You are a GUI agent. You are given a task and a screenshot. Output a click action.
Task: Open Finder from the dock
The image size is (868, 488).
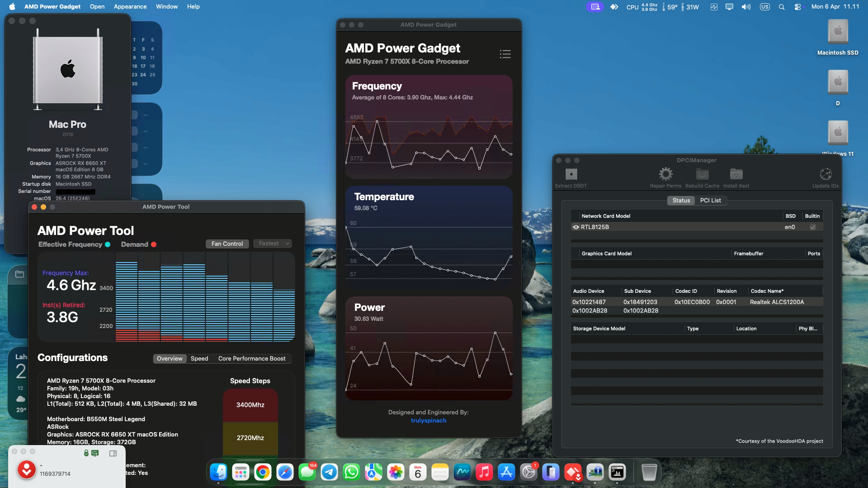click(x=219, y=473)
